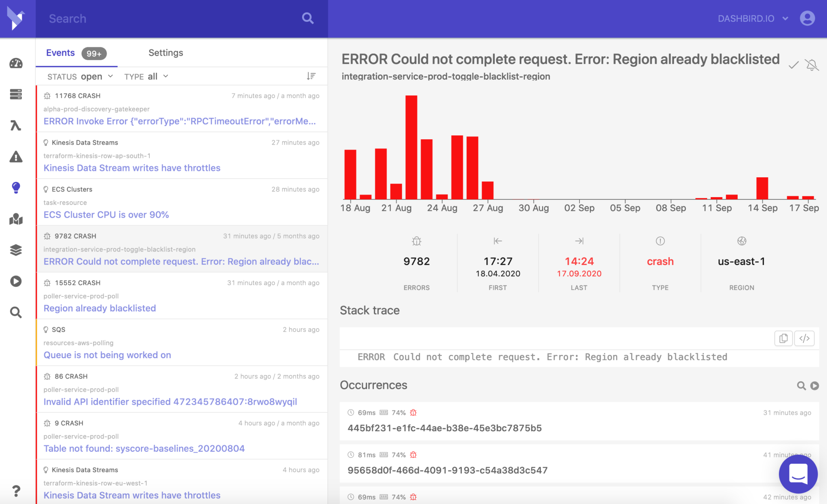Open the search icon in left sidebar
The width and height of the screenshot is (827, 504).
click(x=15, y=312)
